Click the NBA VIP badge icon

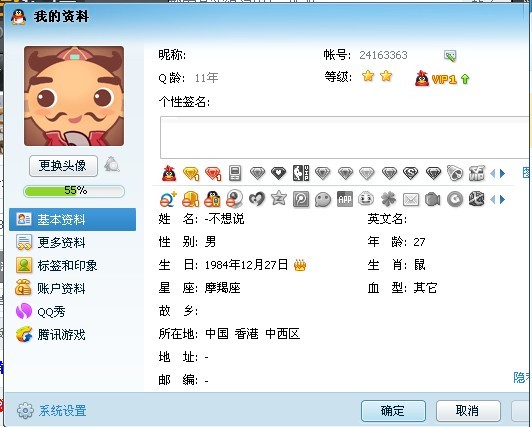(301, 173)
